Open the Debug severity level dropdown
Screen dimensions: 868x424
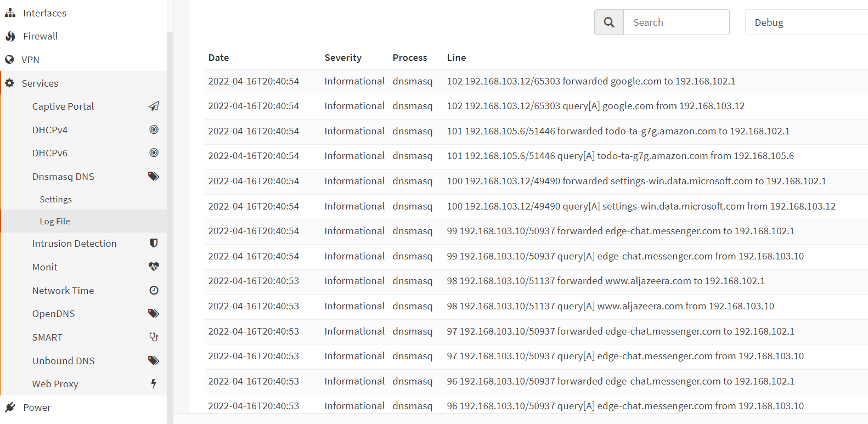pos(805,22)
